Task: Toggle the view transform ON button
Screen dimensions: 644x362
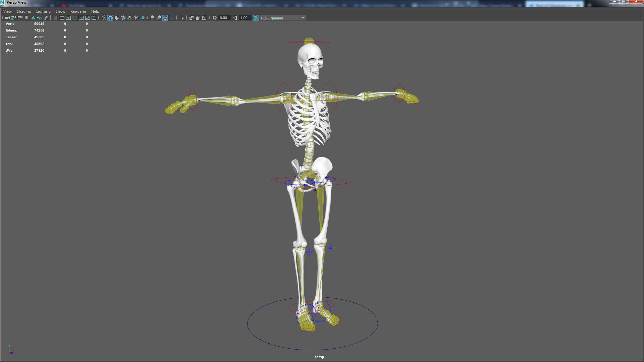Action: coord(256,18)
